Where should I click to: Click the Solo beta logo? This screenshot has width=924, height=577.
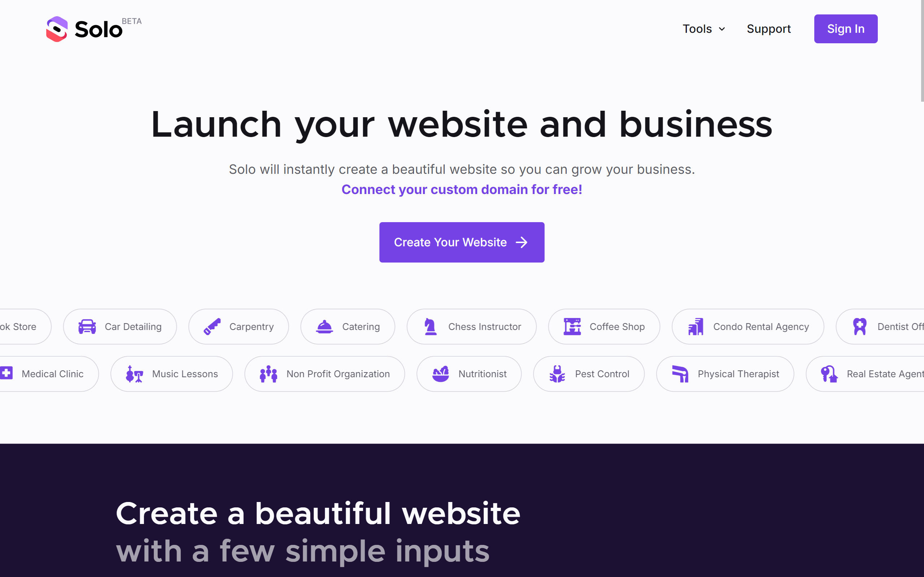click(93, 28)
